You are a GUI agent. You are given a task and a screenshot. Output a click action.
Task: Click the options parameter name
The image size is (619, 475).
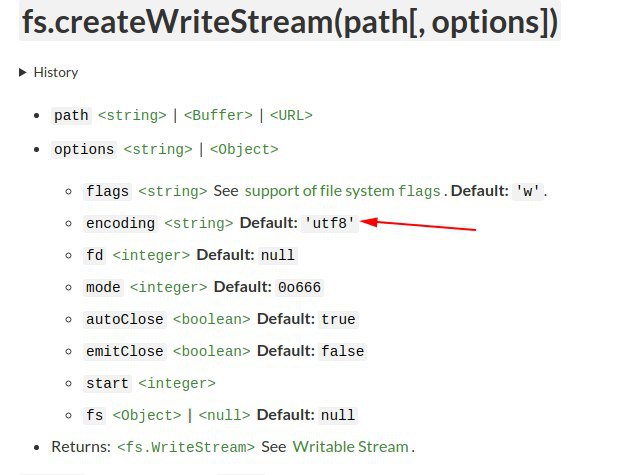(x=84, y=150)
